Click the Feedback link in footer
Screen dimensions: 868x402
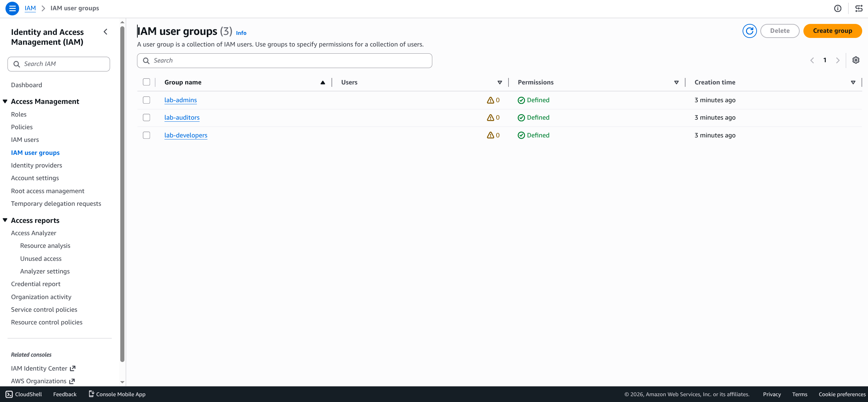pos(65,394)
